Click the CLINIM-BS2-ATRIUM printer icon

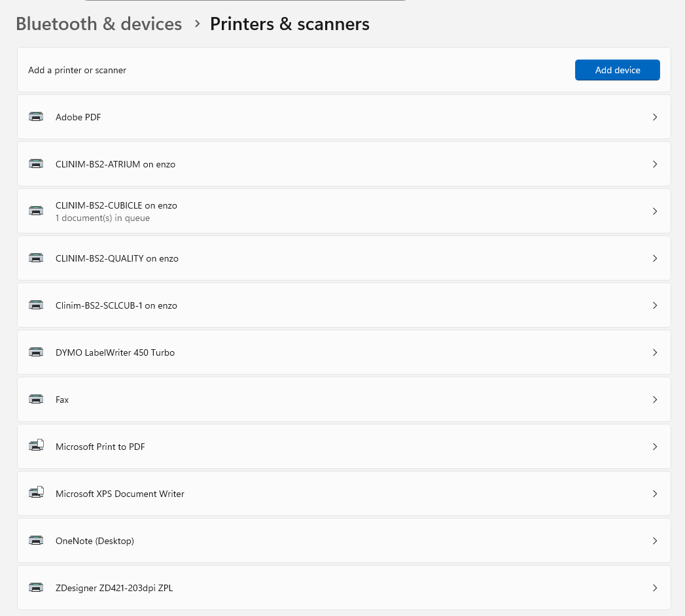point(36,164)
